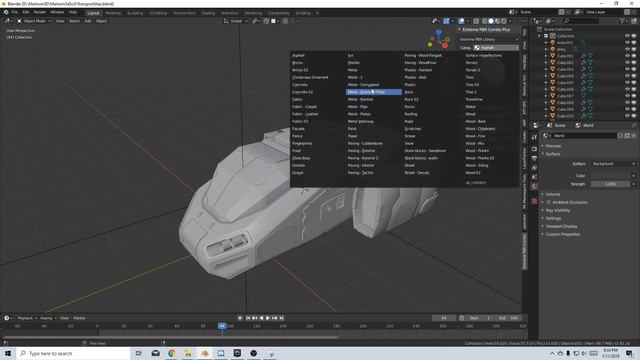The width and height of the screenshot is (640, 360).
Task: Click the current frame marker in timeline
Action: pos(222,326)
